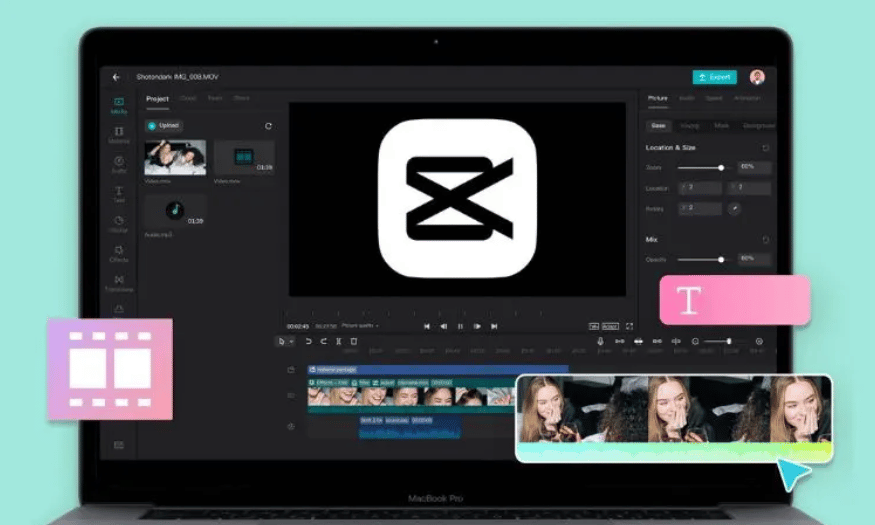This screenshot has height=525, width=875.
Task: Select the Base sub-tab
Action: tap(658, 126)
